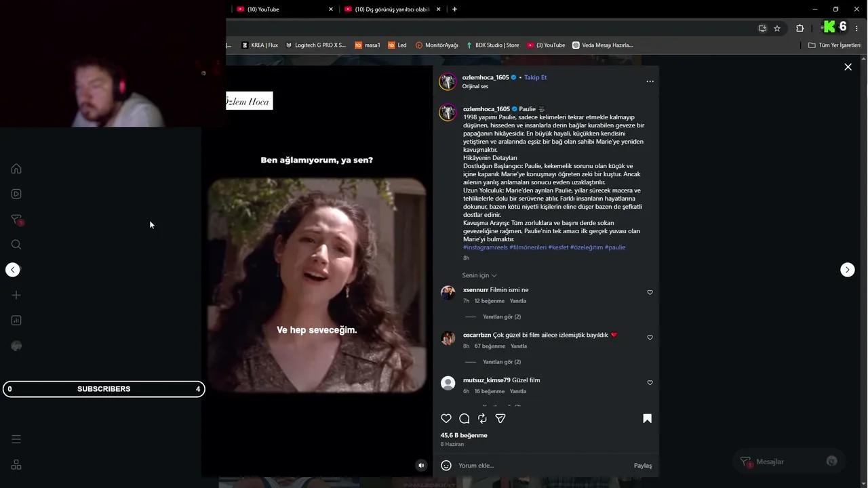Open the 'BDX Studio | Store' bookmark
The image size is (868, 488).
click(492, 45)
